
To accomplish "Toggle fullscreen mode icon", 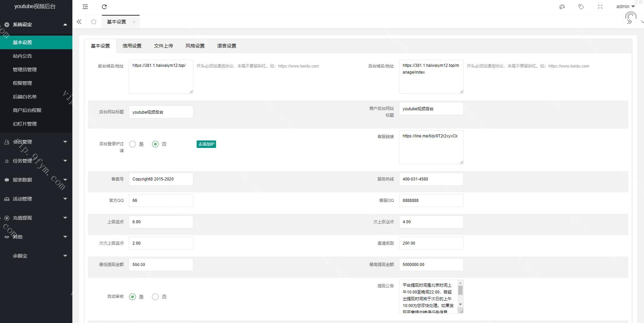I will pos(600,7).
